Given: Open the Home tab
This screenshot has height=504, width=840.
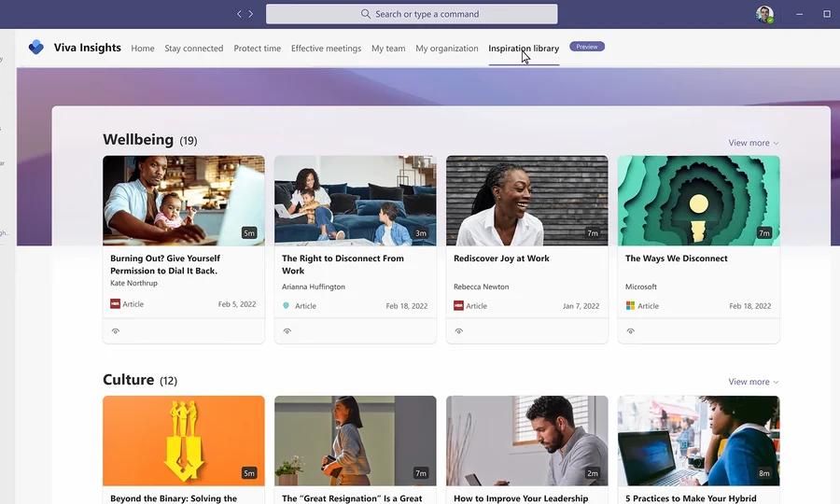Looking at the screenshot, I should pos(143,49).
